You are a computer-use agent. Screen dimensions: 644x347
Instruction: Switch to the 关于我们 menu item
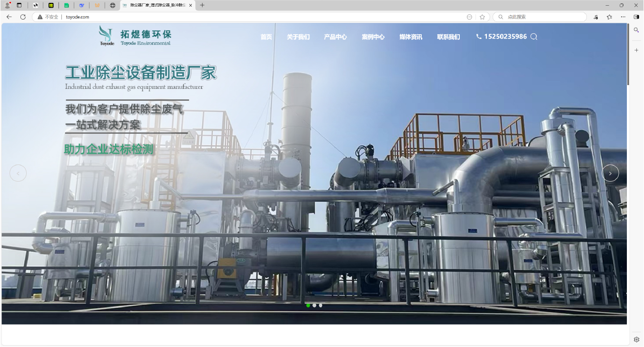298,37
